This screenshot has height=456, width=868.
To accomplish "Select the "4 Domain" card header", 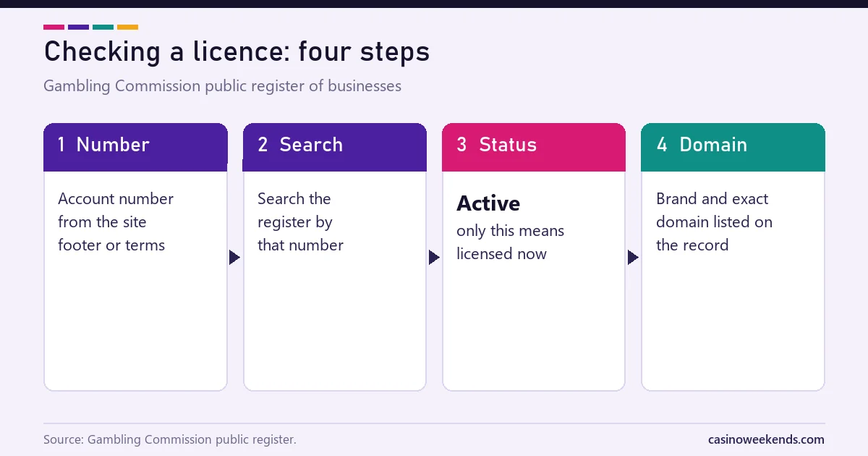I will (x=733, y=147).
